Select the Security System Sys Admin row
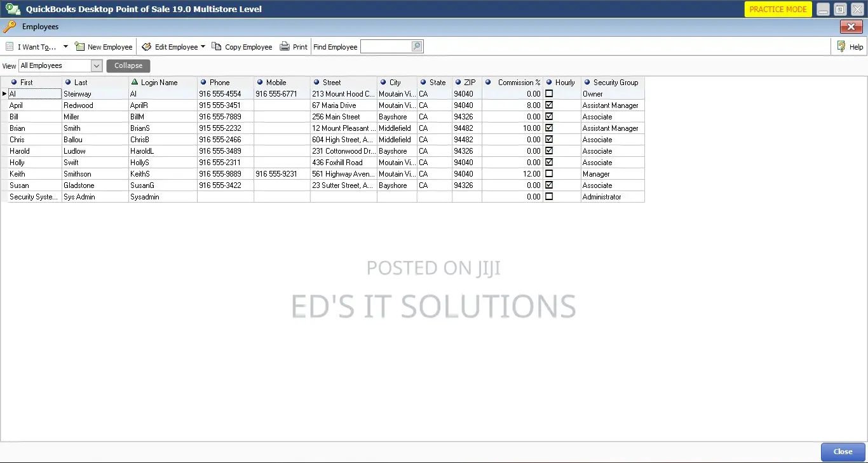 [323, 197]
